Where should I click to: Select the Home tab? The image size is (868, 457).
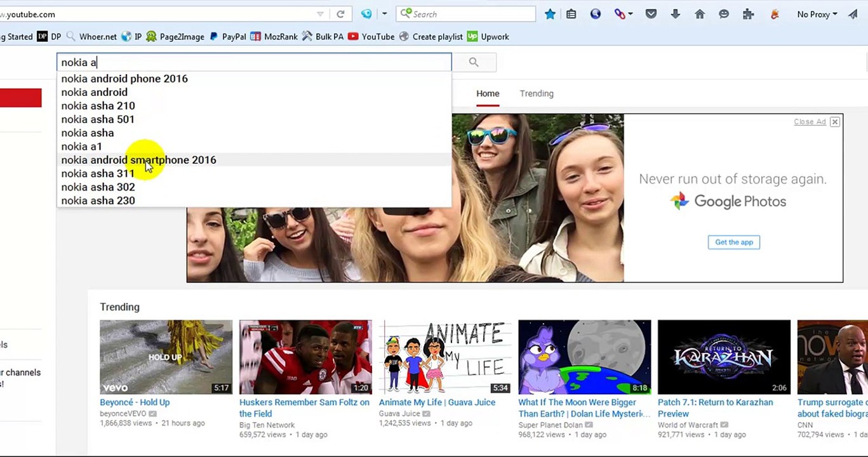click(488, 93)
